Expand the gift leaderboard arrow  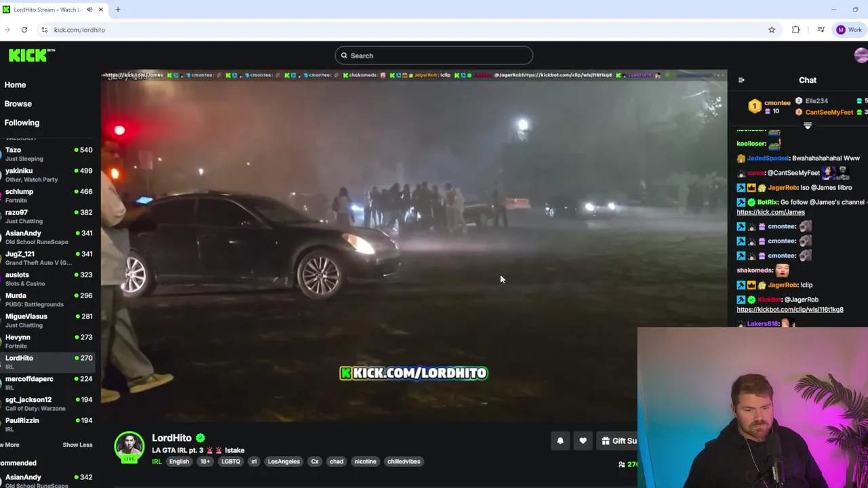[808, 125]
